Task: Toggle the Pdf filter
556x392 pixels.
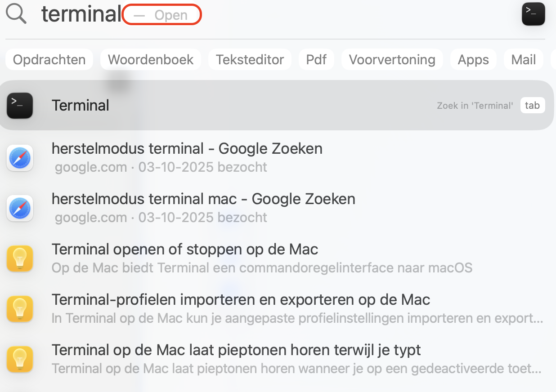Action: [316, 59]
